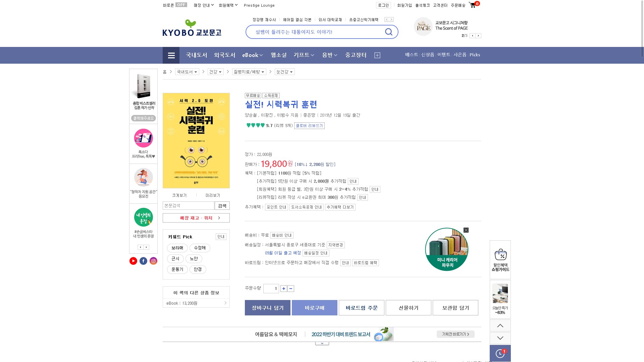Expand the 국내도서 breadcrumb dropdown
Image resolution: width=644 pixels, height=362 pixels.
[187, 72]
